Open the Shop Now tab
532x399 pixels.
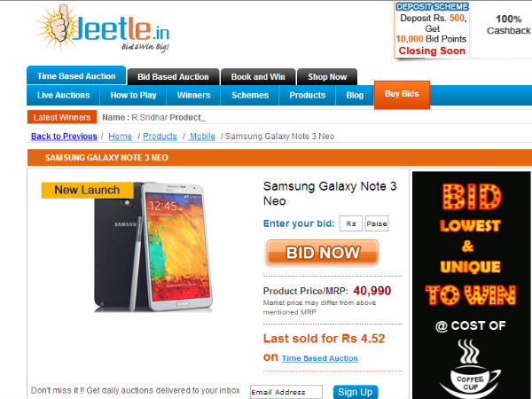pyautogui.click(x=327, y=76)
